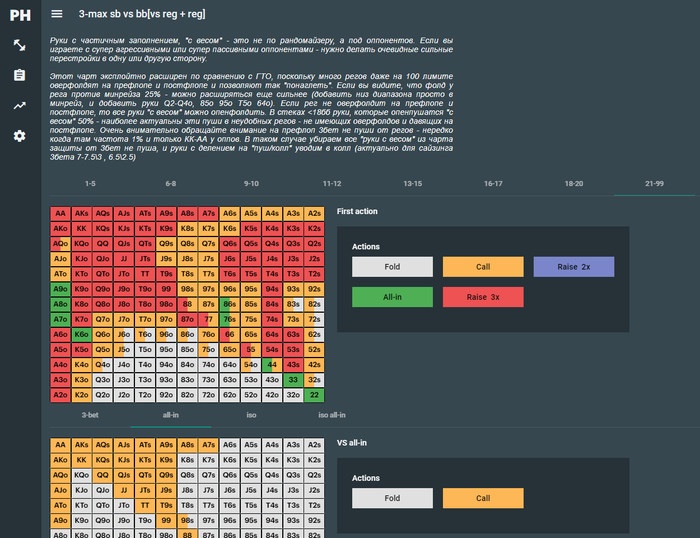
Task: Select 98s cell in VS all-in chart
Action: point(188,520)
